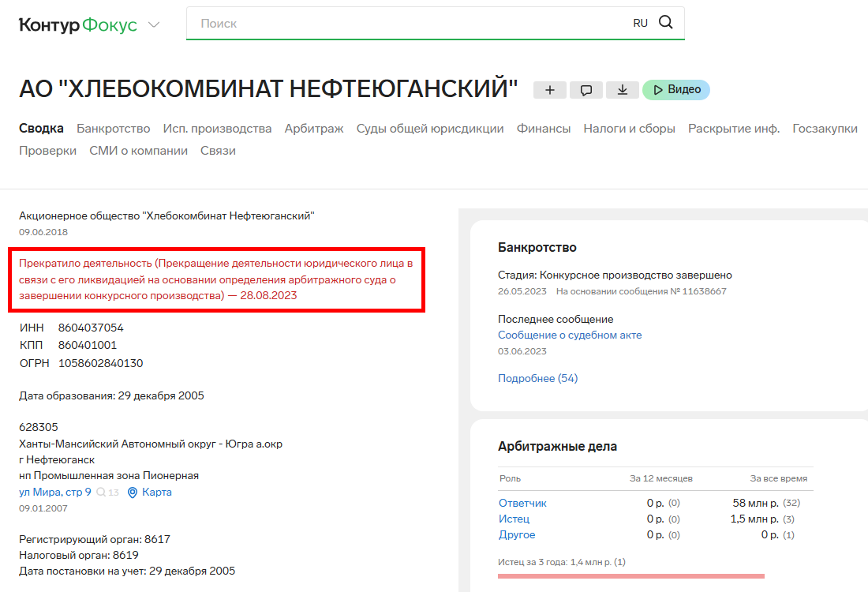Click the АО "ХЛЕБОКОМБИНАТ НЕФТЕЮГАНСКИЙ" page title
Image resolution: width=868 pixels, height=592 pixels.
(x=268, y=89)
